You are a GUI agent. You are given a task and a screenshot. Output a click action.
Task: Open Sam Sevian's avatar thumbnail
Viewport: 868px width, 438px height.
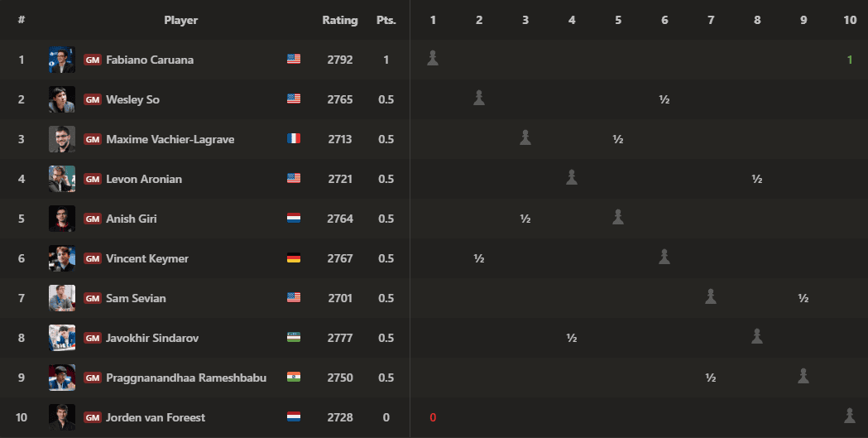click(x=62, y=298)
